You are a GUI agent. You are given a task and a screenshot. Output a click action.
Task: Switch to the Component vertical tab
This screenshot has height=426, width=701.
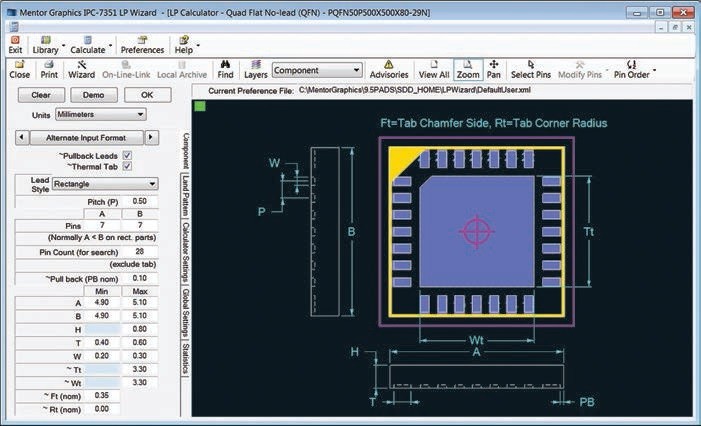(186, 151)
